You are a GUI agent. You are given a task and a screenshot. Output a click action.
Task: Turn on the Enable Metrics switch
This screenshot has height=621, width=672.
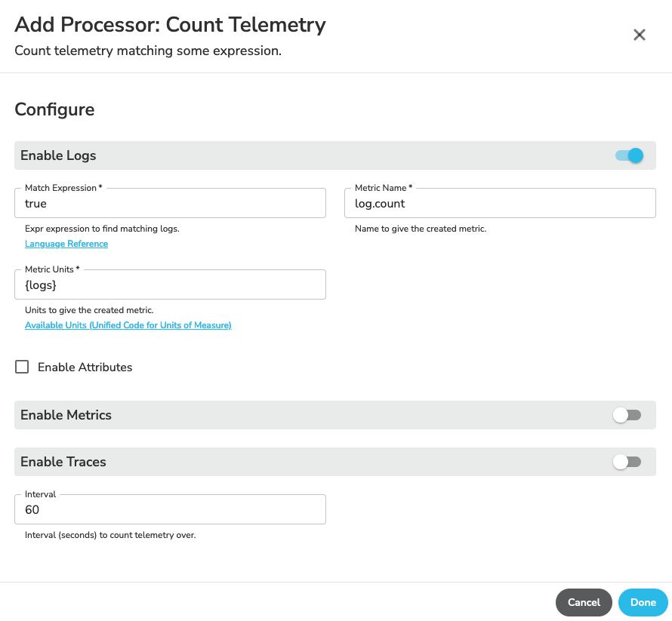point(627,415)
